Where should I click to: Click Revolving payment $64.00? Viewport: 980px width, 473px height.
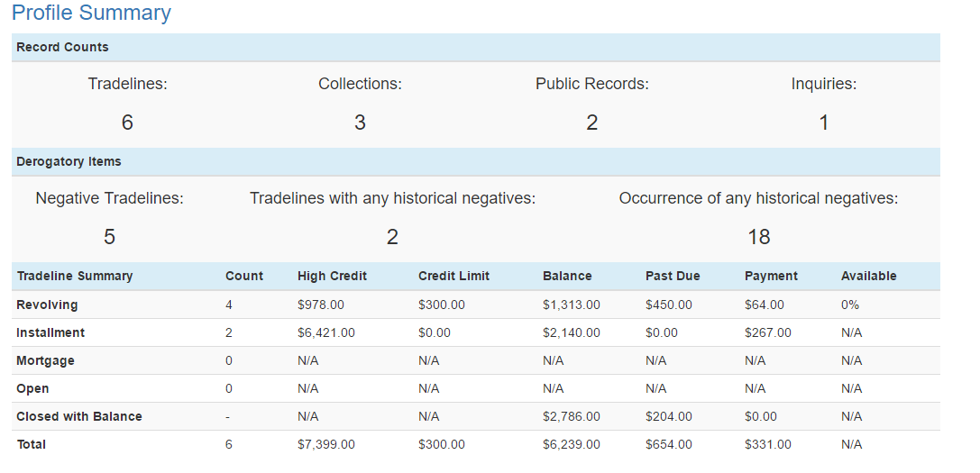[x=765, y=305]
